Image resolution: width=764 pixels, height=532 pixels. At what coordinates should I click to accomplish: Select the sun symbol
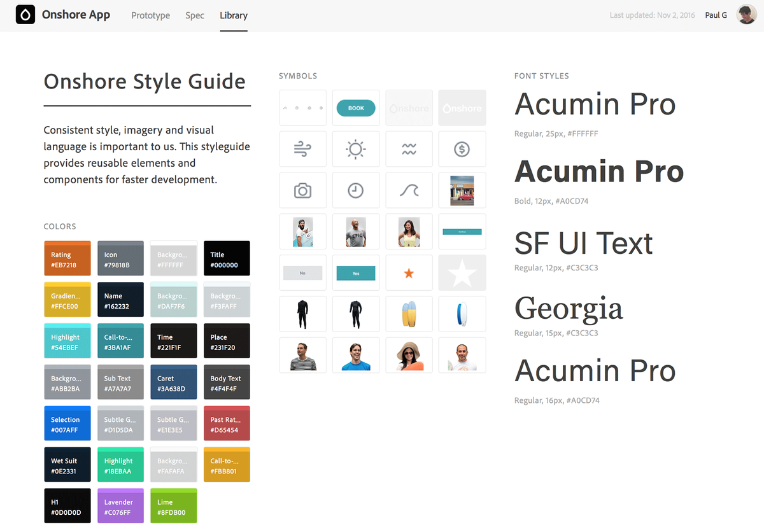click(356, 149)
